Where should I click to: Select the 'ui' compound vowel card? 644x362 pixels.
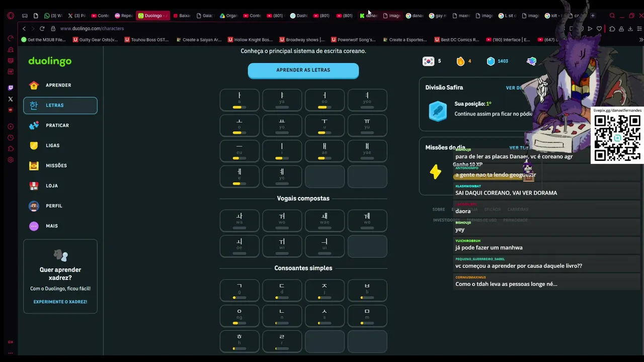coord(325,246)
